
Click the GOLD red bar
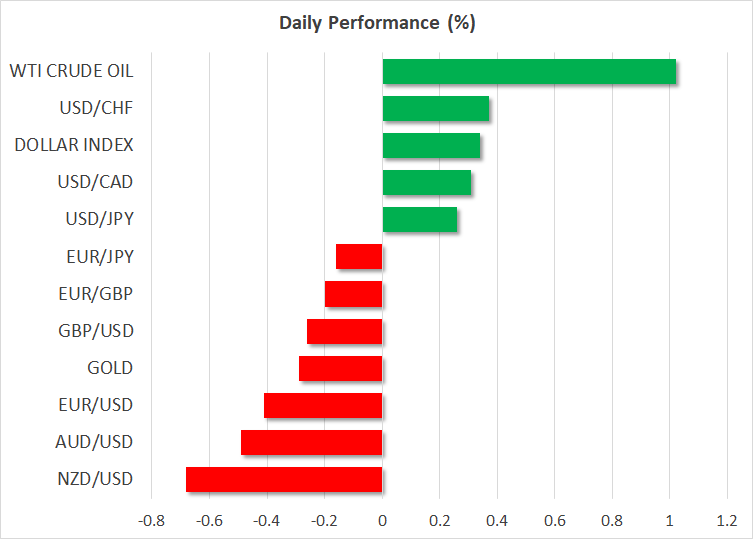(341, 368)
